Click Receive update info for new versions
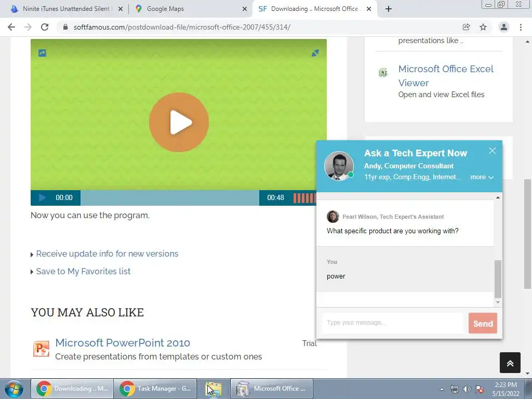 point(107,254)
